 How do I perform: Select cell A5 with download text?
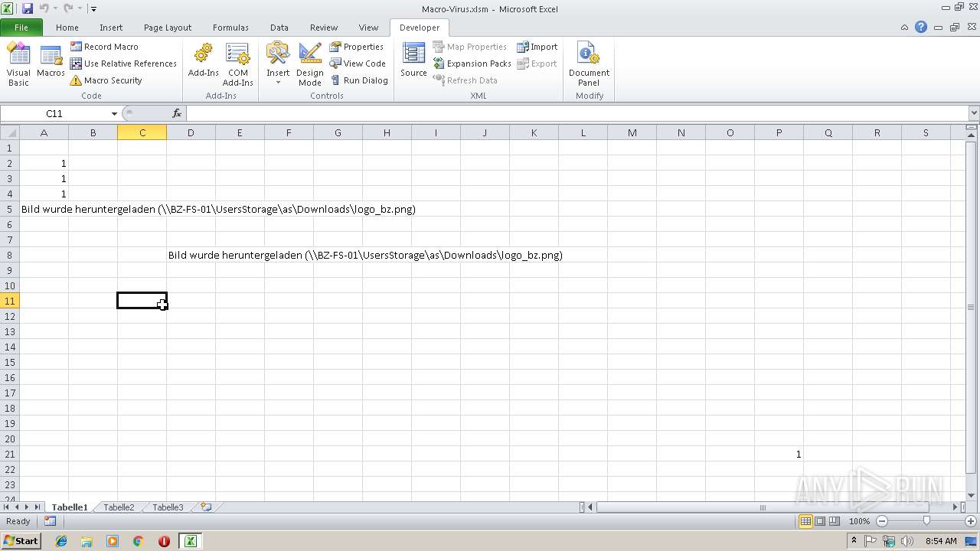(x=44, y=209)
